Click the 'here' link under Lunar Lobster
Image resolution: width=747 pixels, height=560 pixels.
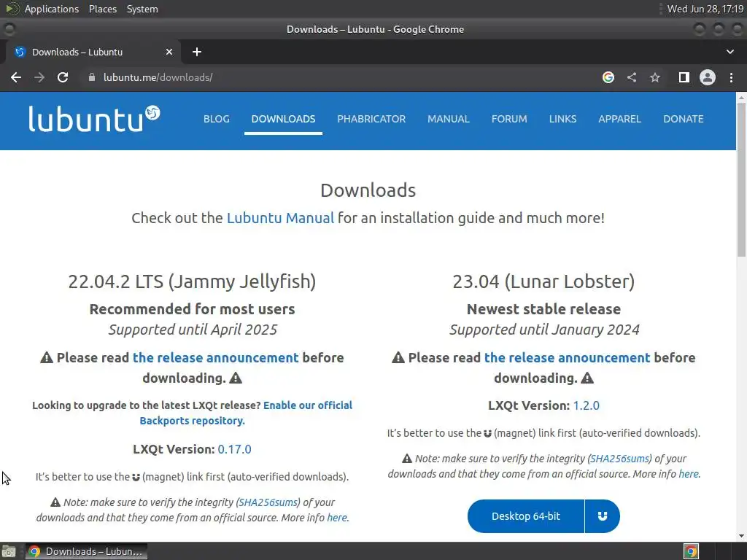[689, 474]
